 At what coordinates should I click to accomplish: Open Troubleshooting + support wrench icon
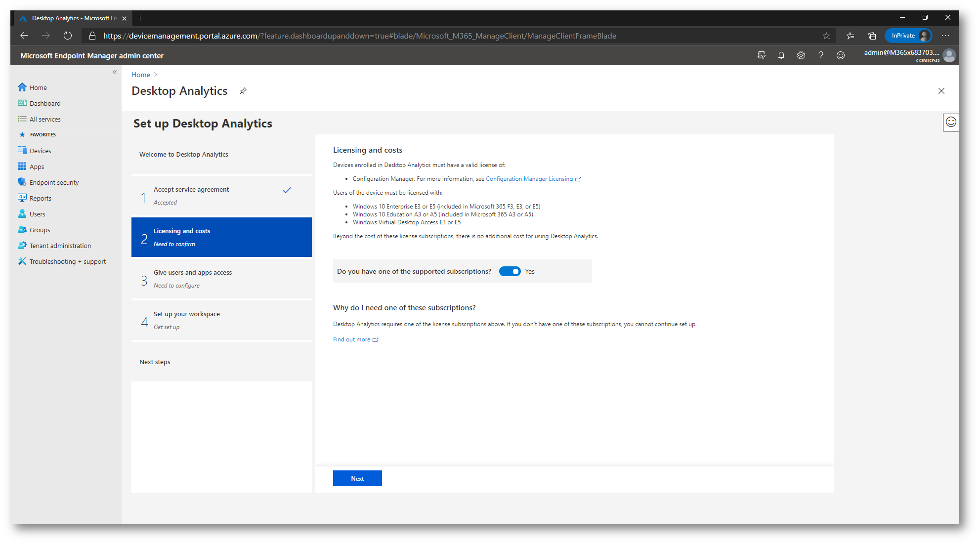(x=22, y=261)
